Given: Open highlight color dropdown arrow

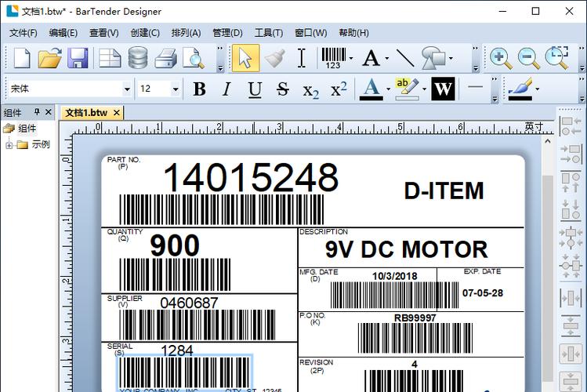Looking at the screenshot, I should [x=424, y=89].
